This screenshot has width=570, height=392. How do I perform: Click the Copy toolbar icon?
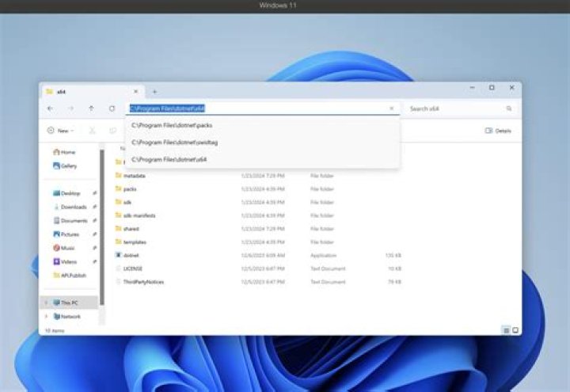point(112,131)
